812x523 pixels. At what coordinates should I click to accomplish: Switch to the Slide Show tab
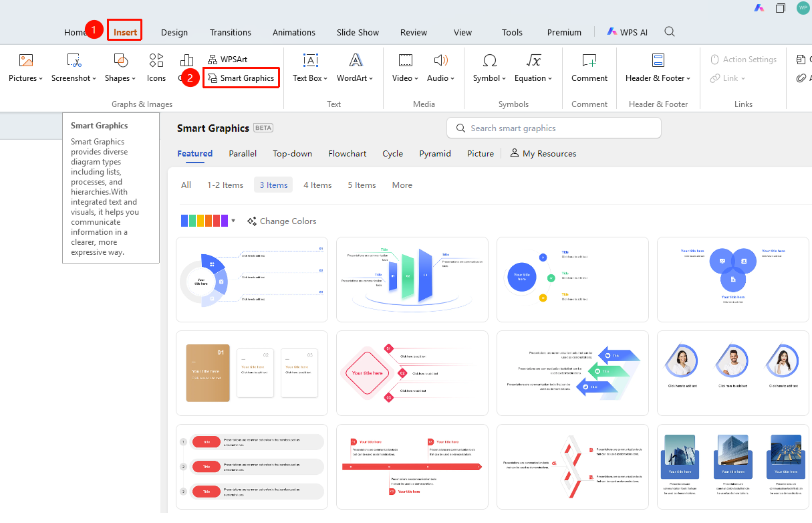pyautogui.click(x=358, y=32)
